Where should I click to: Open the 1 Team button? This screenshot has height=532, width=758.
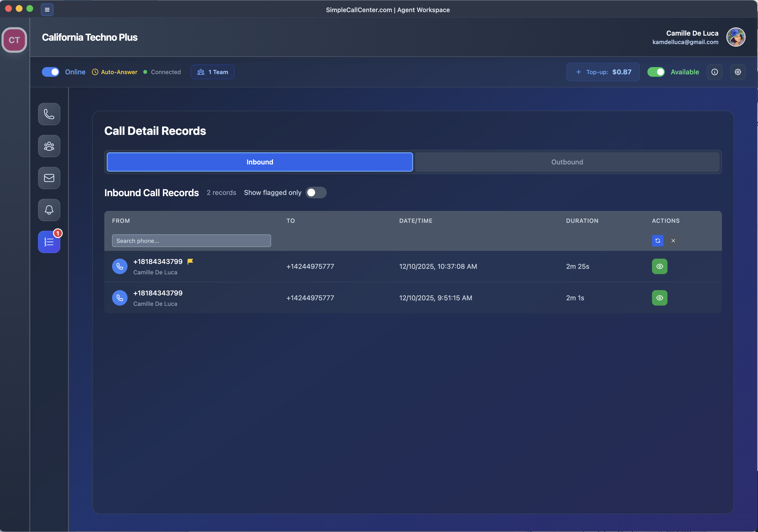click(x=212, y=72)
